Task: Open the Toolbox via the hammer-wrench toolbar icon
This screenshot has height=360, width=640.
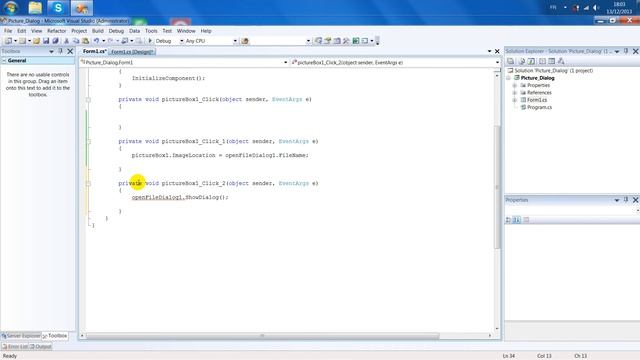Action: tap(347, 41)
